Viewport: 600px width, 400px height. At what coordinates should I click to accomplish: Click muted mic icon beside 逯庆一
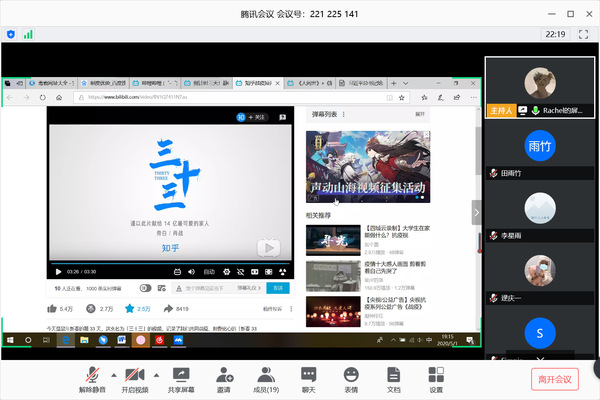pyautogui.click(x=494, y=298)
